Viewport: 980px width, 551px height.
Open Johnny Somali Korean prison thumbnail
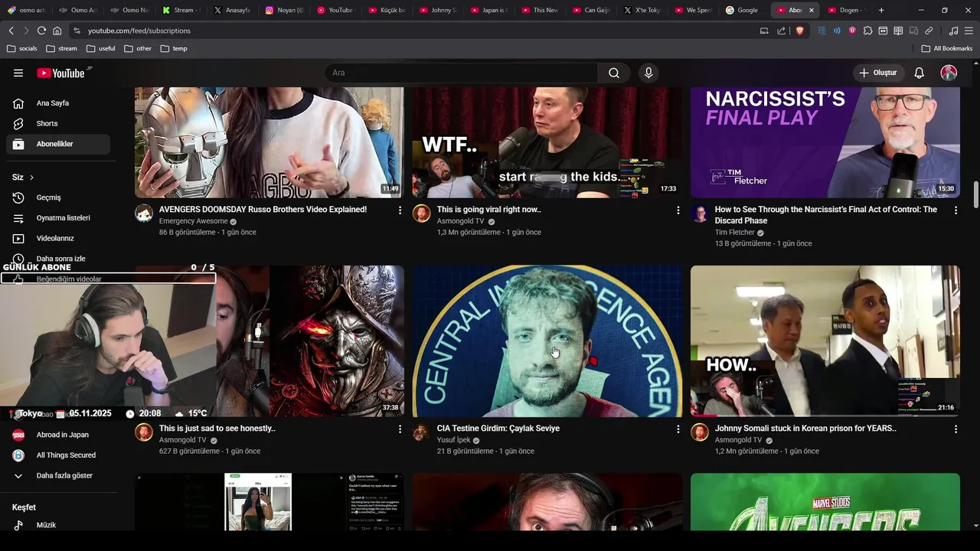pyautogui.click(x=825, y=341)
